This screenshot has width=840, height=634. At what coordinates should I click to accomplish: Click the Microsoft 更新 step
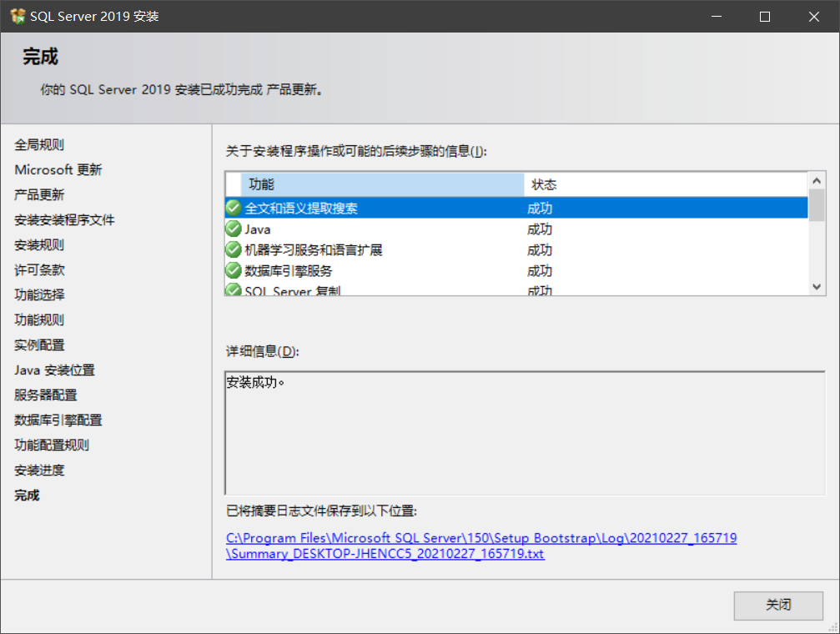58,170
